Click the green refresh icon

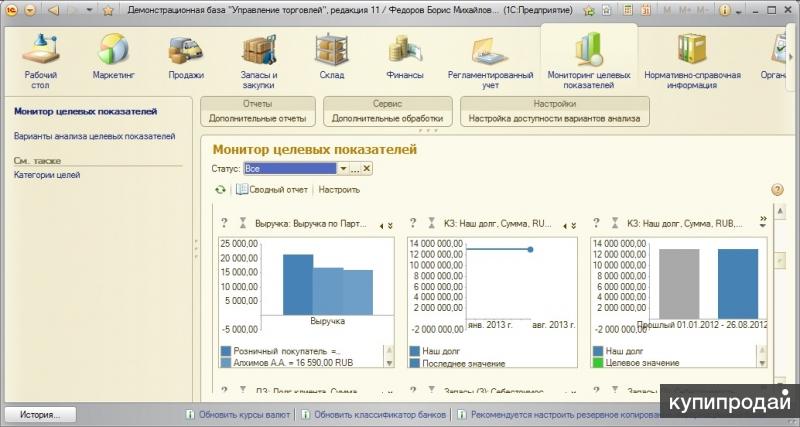click(x=220, y=189)
